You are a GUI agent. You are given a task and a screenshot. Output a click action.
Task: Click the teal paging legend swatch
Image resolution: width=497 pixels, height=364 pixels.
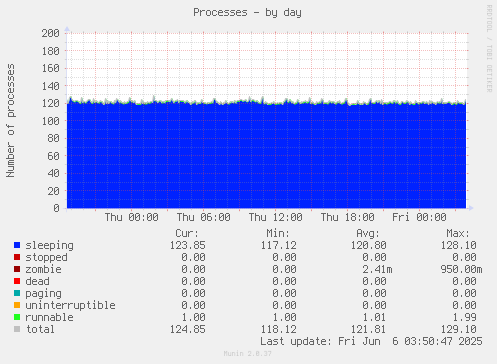[x=17, y=293]
